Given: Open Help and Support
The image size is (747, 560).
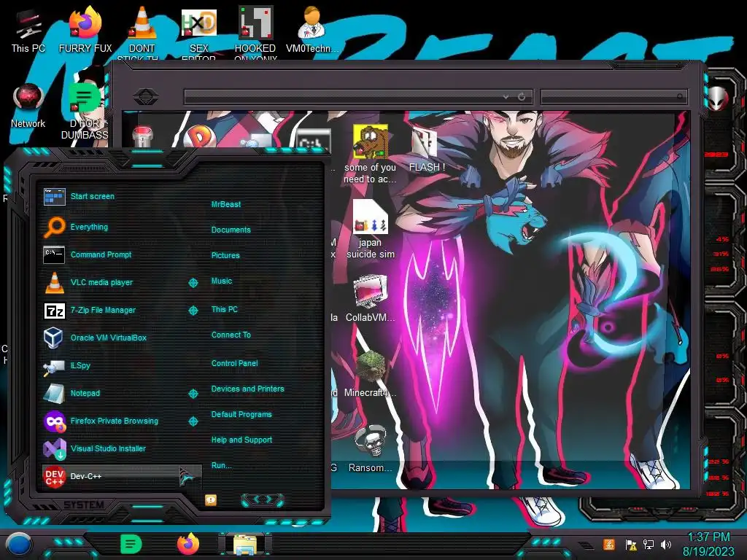Looking at the screenshot, I should tap(241, 440).
